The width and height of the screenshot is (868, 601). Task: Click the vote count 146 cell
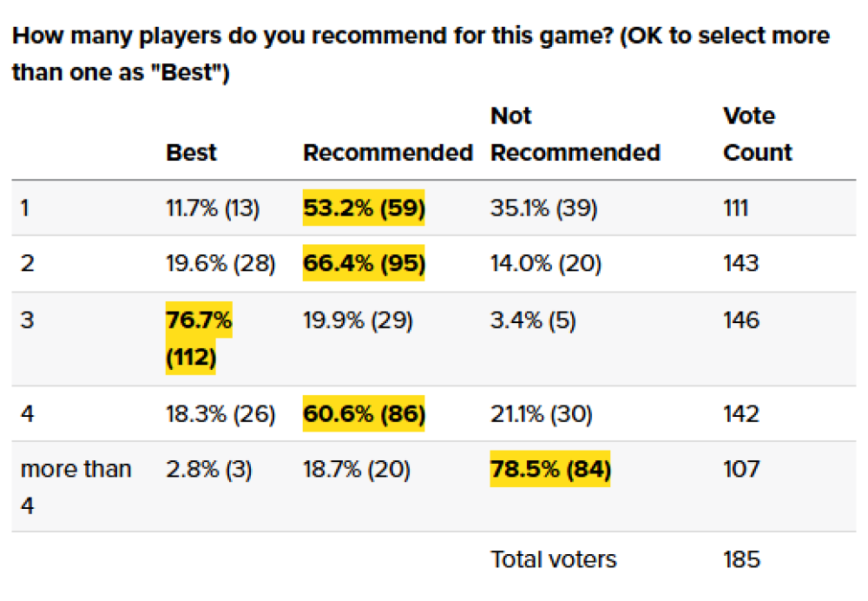tap(741, 320)
